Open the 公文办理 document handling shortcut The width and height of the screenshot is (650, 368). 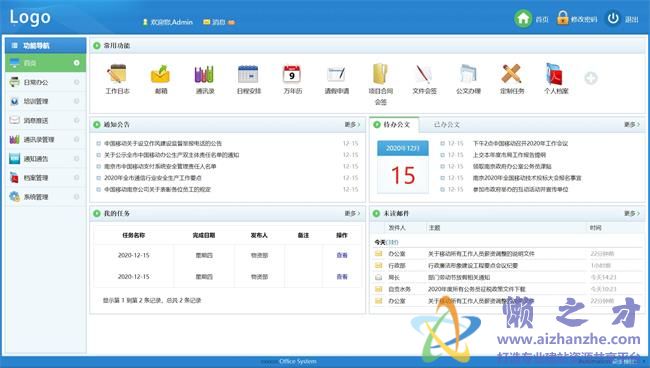[468, 79]
